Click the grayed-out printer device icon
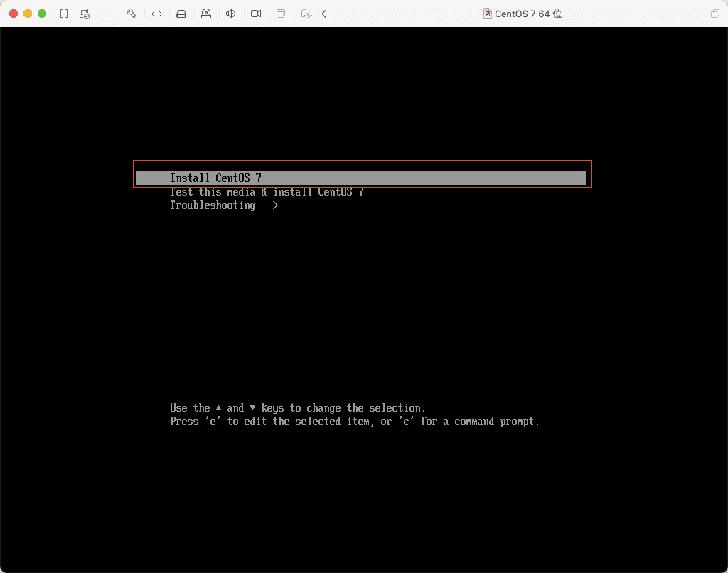This screenshot has width=728, height=573. (281, 14)
